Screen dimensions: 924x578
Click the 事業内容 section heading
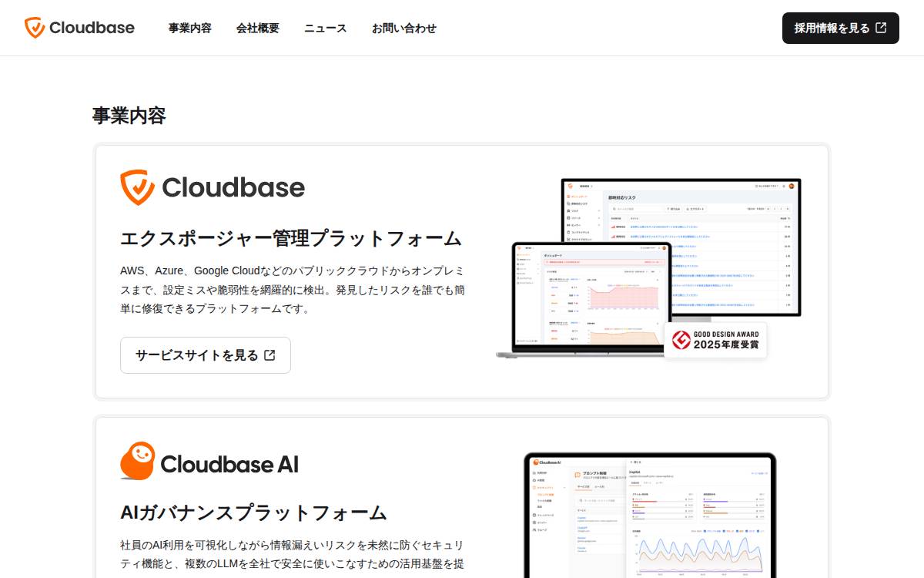pos(129,116)
